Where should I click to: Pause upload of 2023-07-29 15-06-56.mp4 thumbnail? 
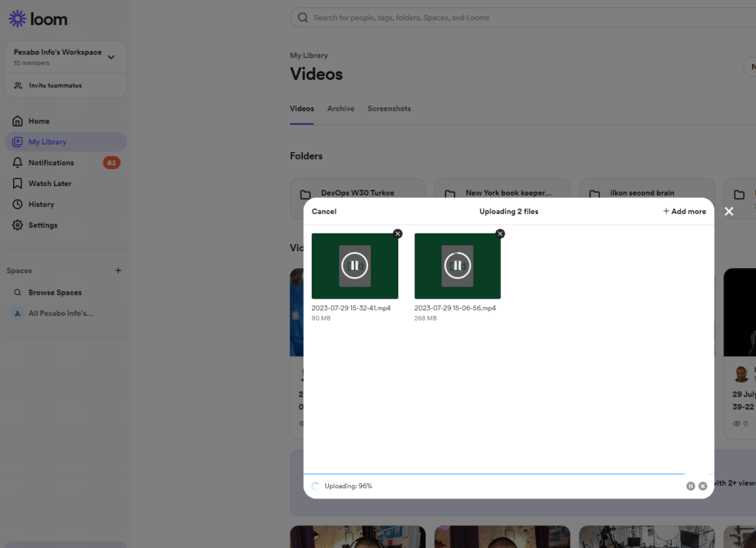point(457,266)
